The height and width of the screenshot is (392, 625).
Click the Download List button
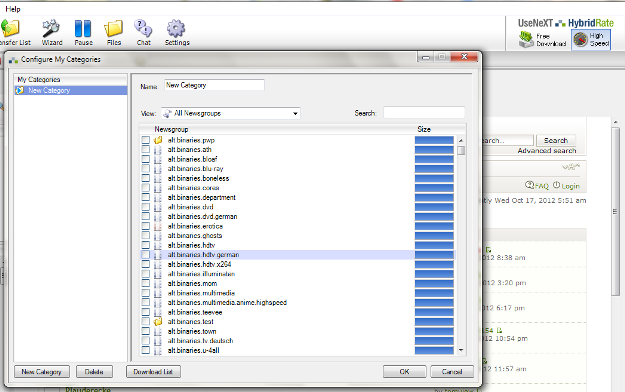coord(153,372)
